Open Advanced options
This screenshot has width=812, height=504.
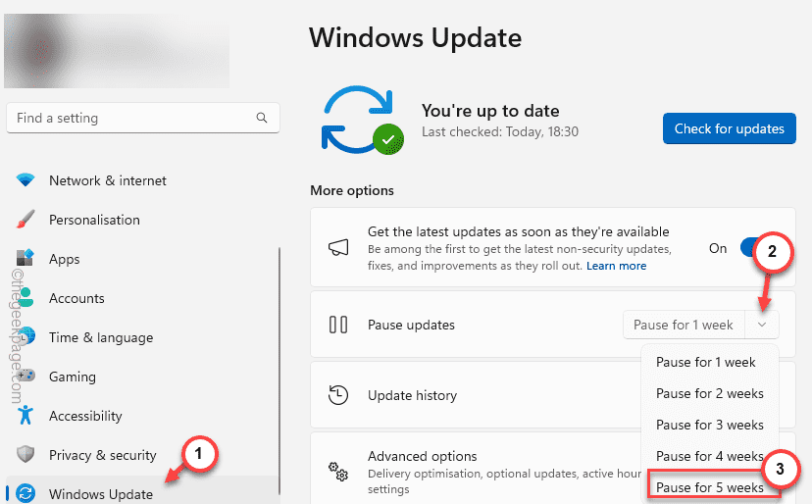click(x=552, y=469)
